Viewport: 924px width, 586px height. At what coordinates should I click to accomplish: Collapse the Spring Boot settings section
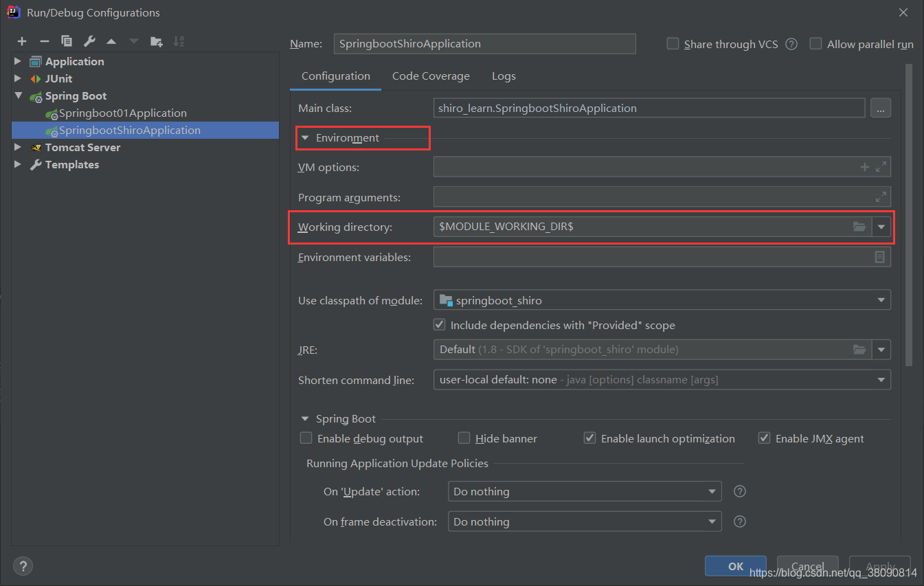coord(305,418)
